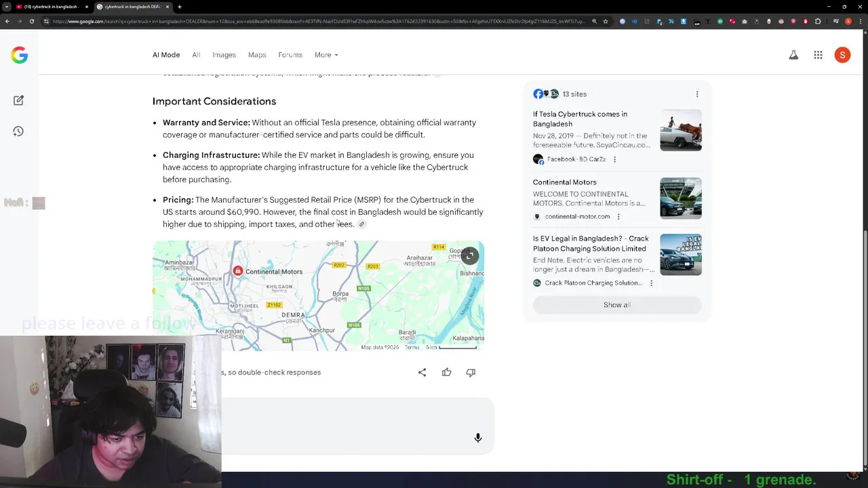Click 'Pricing:' bold text
This screenshot has width=868, height=488.
click(x=178, y=200)
